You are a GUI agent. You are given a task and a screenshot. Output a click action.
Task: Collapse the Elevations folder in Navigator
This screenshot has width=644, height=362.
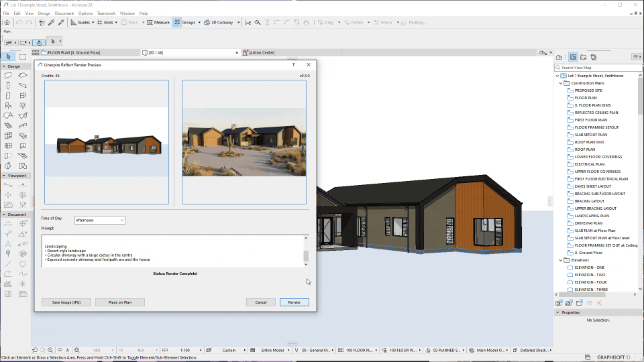(561, 260)
